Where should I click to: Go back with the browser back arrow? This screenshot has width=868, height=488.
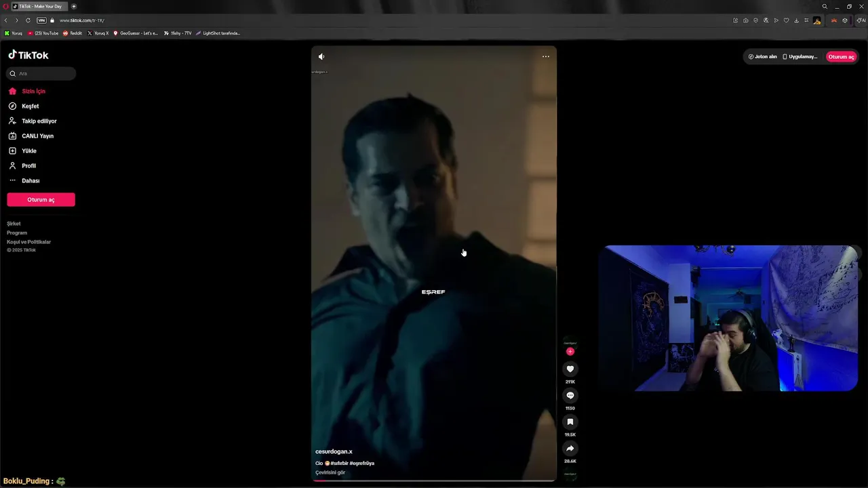tap(6, 20)
